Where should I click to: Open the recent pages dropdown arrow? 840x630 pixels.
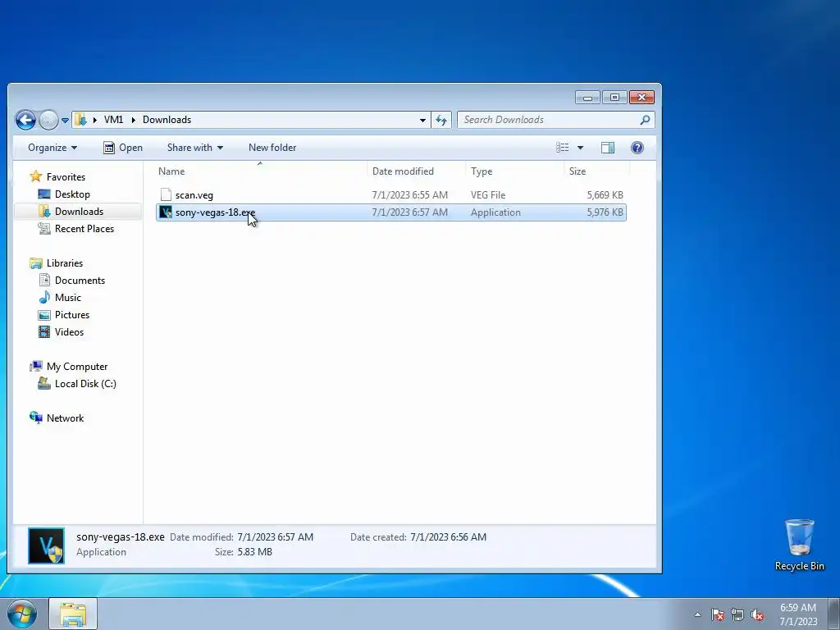click(65, 121)
